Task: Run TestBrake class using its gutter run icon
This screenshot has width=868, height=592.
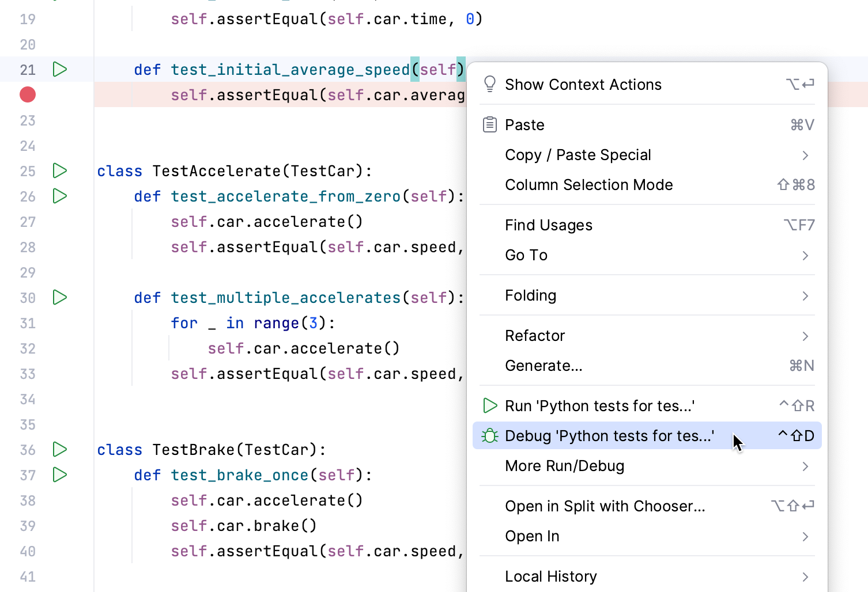Action: pos(59,450)
